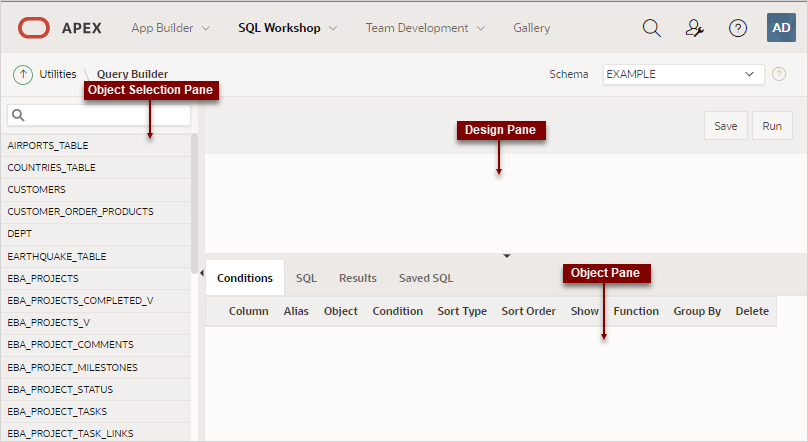The image size is (808, 442).
Task: Click the Delete column header
Action: coord(752,311)
